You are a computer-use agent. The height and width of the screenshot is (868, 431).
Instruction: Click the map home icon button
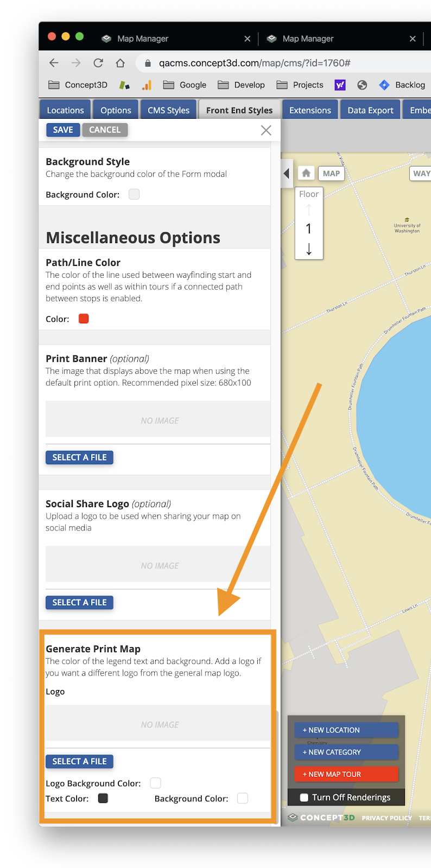coord(306,173)
